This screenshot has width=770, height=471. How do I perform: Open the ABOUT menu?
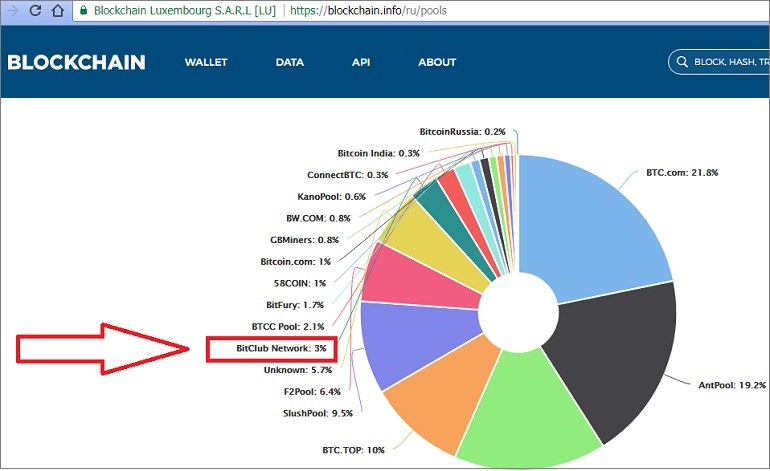(x=437, y=62)
